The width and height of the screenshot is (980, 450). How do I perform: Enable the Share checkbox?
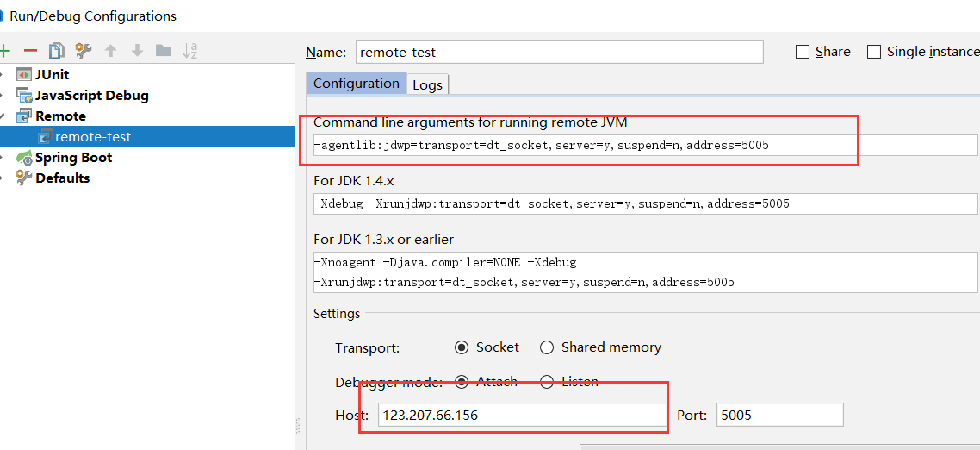803,52
